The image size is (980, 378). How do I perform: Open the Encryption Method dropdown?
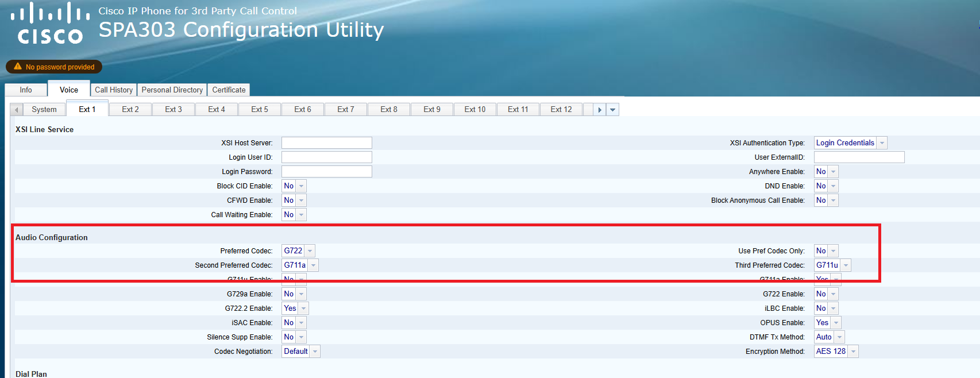click(x=836, y=351)
